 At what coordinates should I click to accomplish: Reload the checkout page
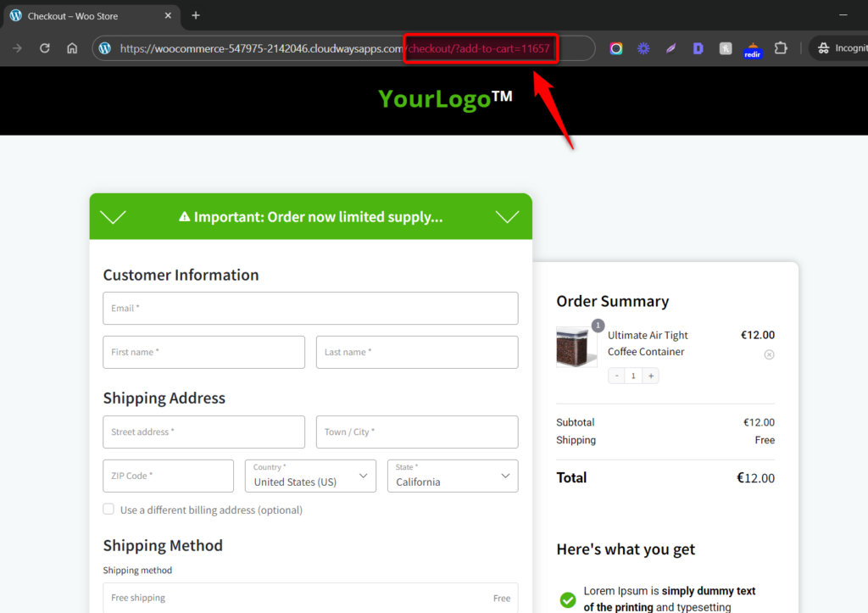[45, 48]
